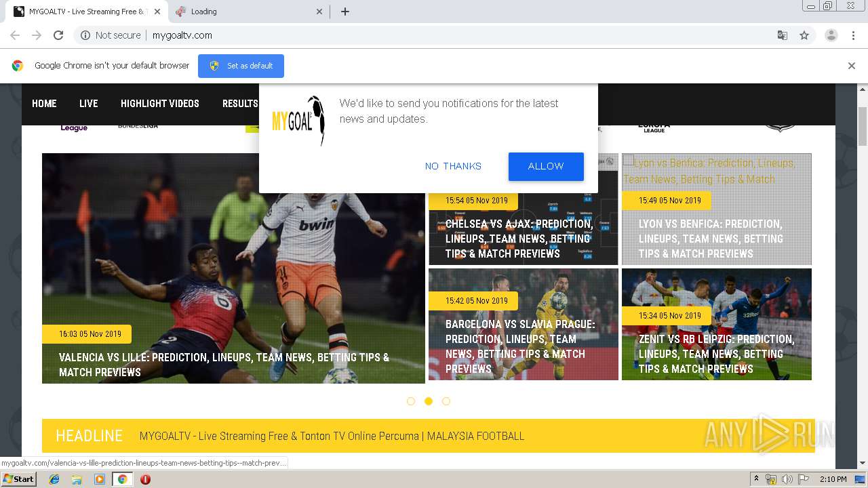Open Valencia vs Lille featured article
868x488 pixels.
coord(224,365)
